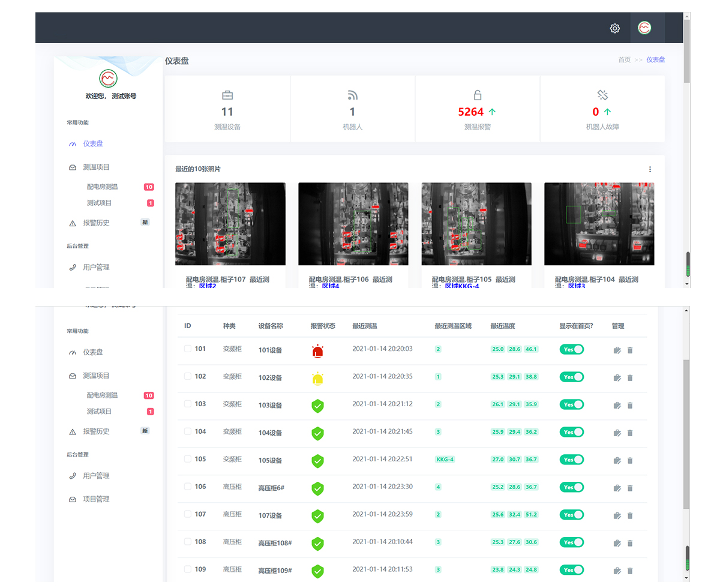Open 配电房测温 sub-item with badge 10
The image size is (720, 588).
point(102,187)
